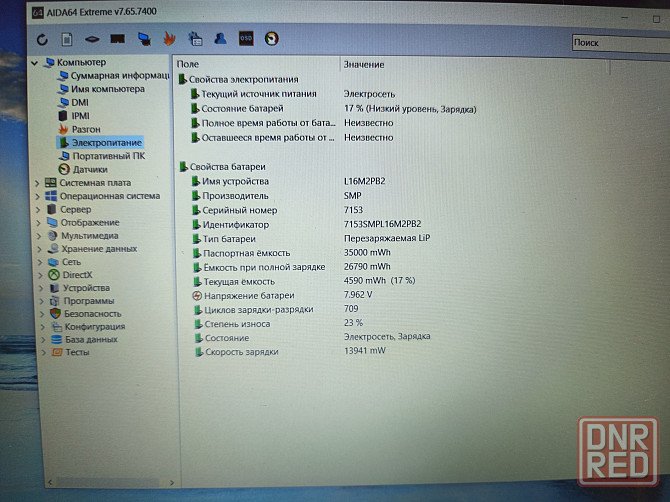Click the 13941 mW charge rate value
670x502 pixels.
pyautogui.click(x=364, y=351)
